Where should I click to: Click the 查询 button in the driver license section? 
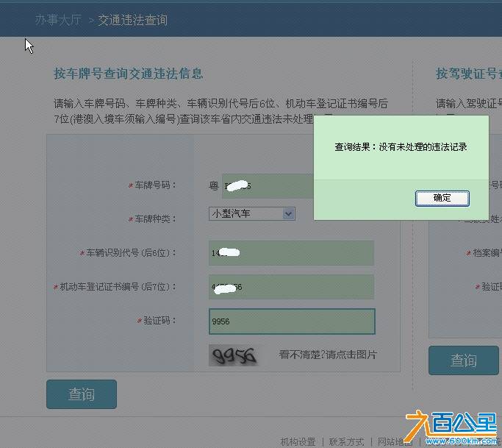pos(463,360)
